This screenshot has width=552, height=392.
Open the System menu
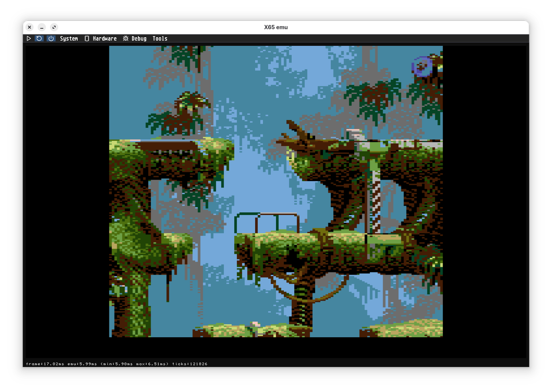tap(69, 39)
